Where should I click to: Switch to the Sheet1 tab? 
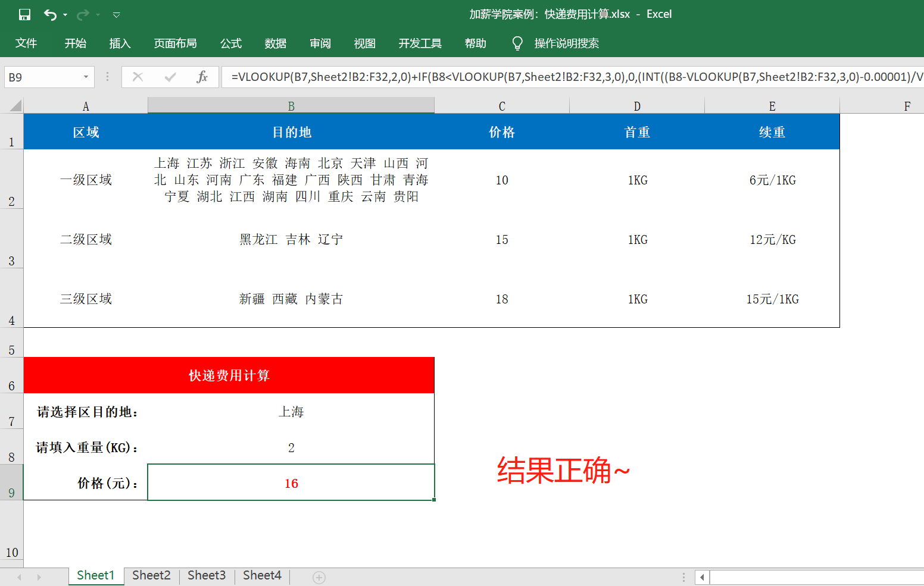(x=96, y=575)
